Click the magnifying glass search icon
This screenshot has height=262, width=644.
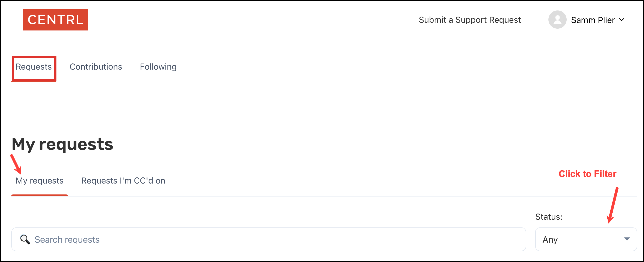pos(25,239)
